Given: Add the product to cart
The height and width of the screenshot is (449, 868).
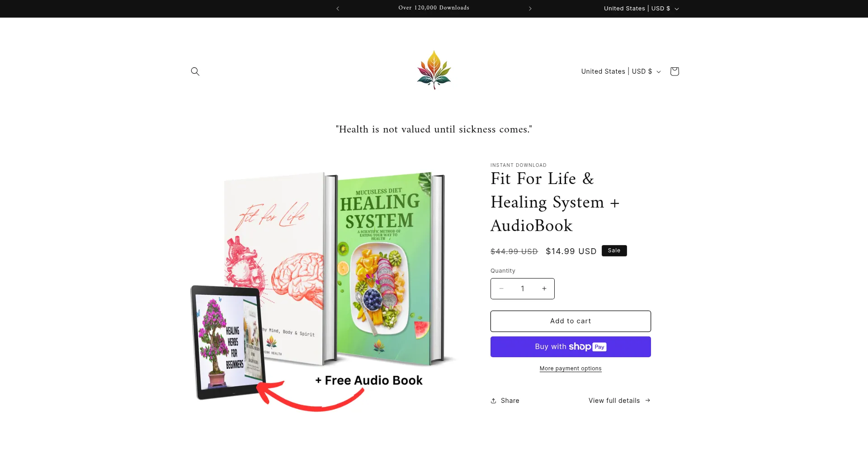Looking at the screenshot, I should pos(571,321).
